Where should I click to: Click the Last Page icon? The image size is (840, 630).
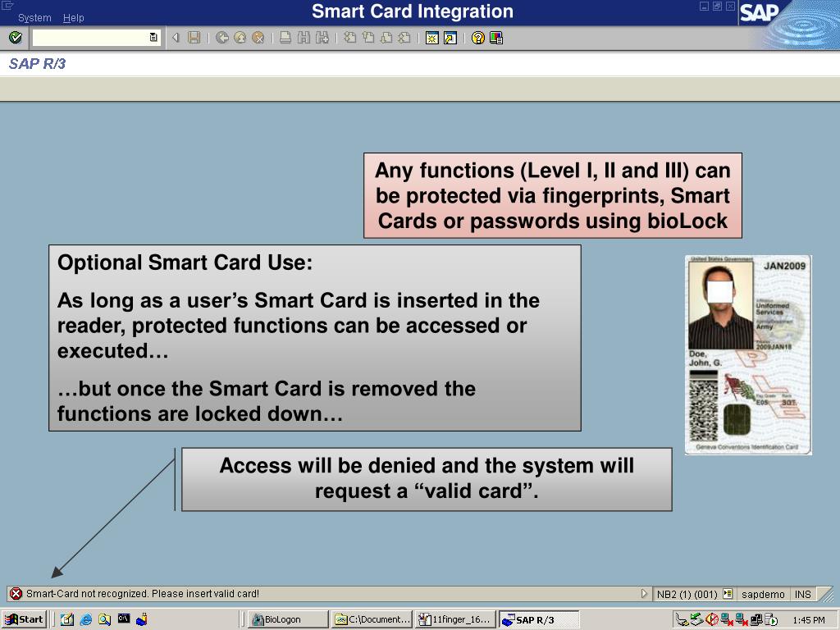coord(404,38)
